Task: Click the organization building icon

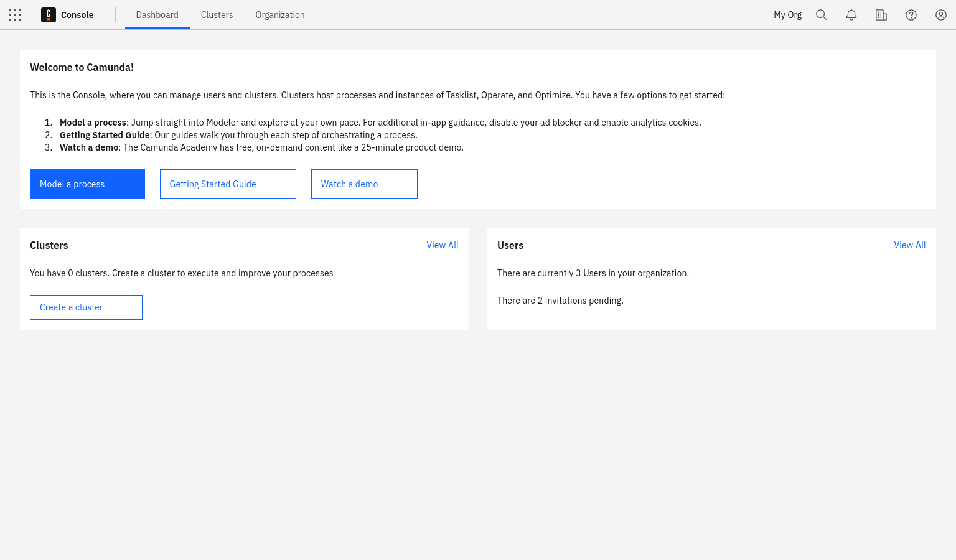Action: (881, 15)
